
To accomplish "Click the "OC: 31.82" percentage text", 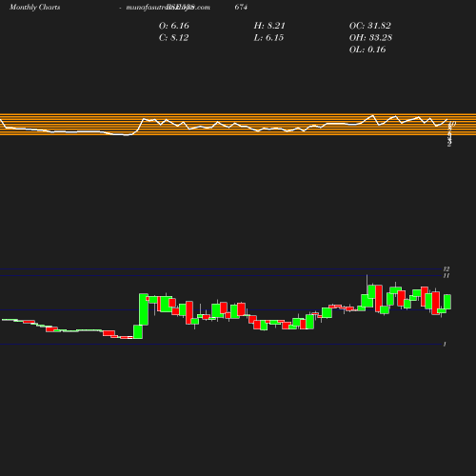I will [x=370, y=26].
